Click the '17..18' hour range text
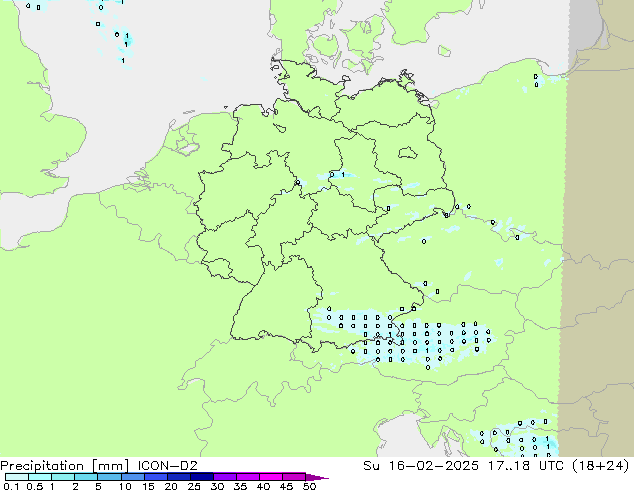634x490 pixels. point(508,466)
